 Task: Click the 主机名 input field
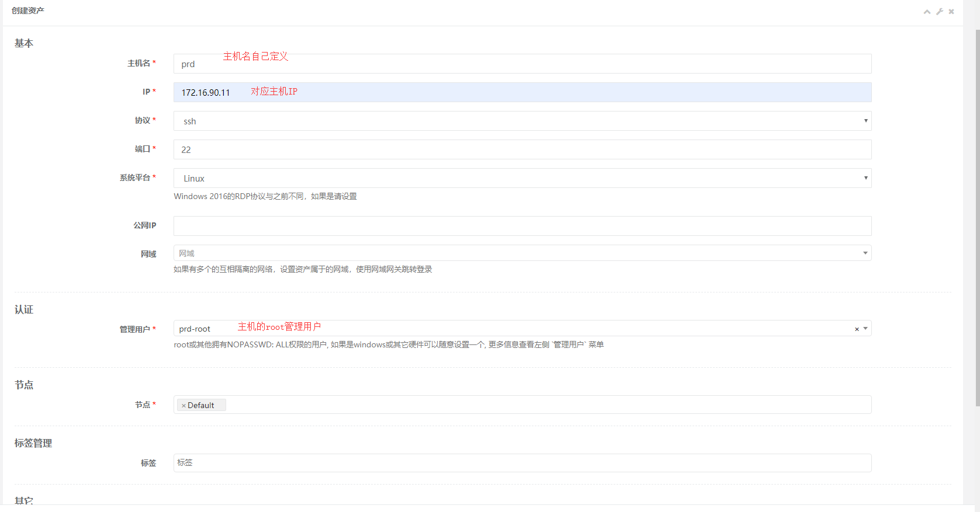(x=522, y=64)
